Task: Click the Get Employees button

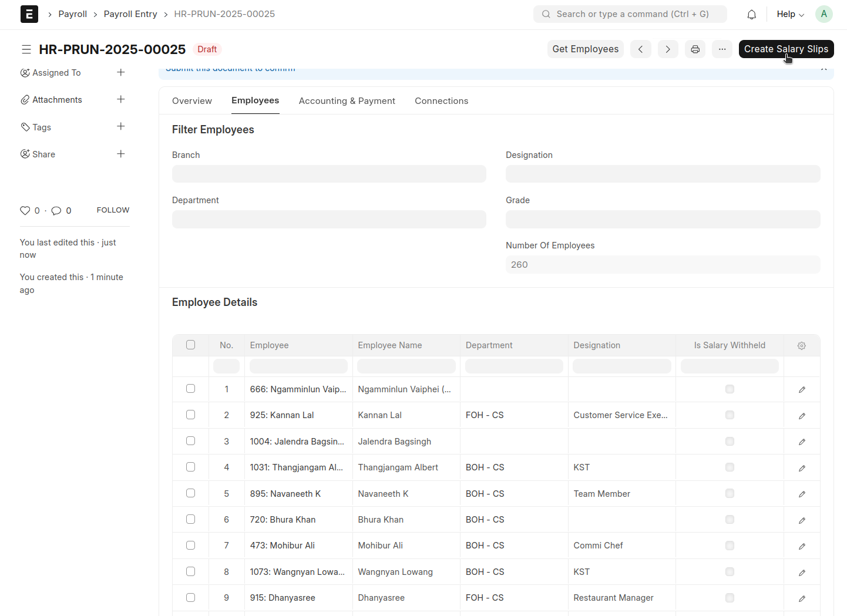Action: pos(585,49)
